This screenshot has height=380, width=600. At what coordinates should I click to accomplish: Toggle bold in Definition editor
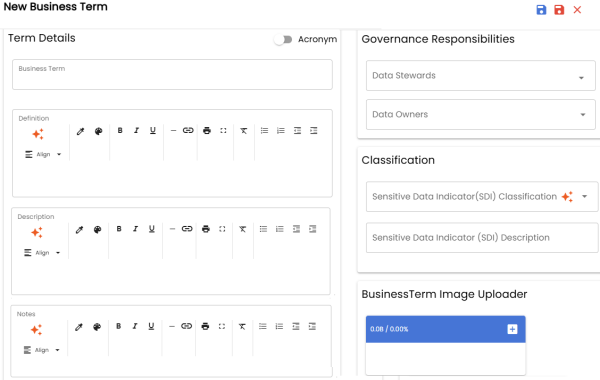(x=120, y=130)
